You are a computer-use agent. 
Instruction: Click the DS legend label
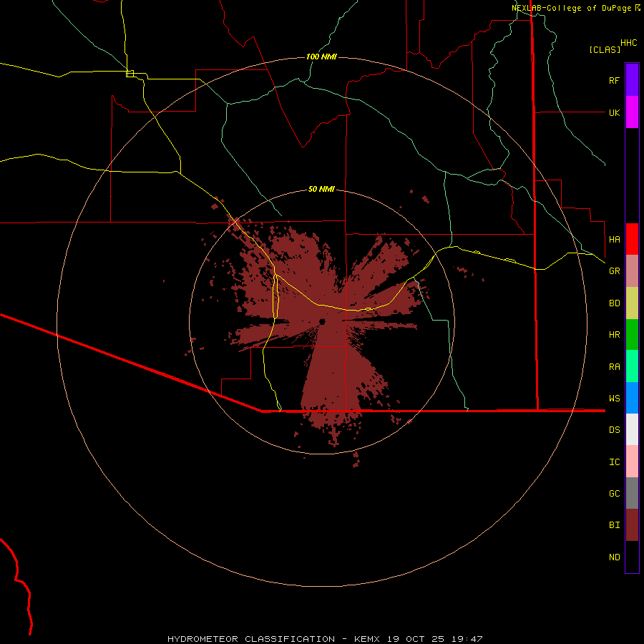[x=614, y=430]
